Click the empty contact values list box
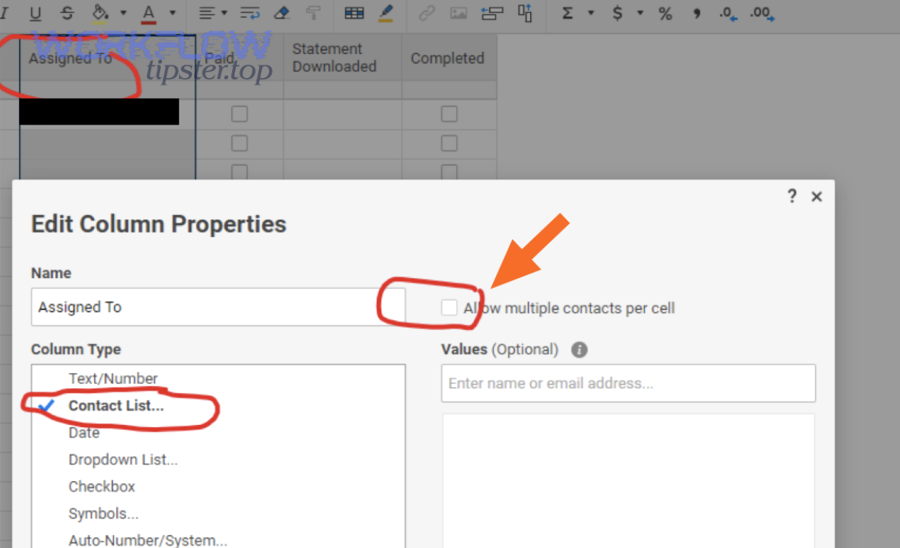The image size is (900, 548). coord(628,481)
